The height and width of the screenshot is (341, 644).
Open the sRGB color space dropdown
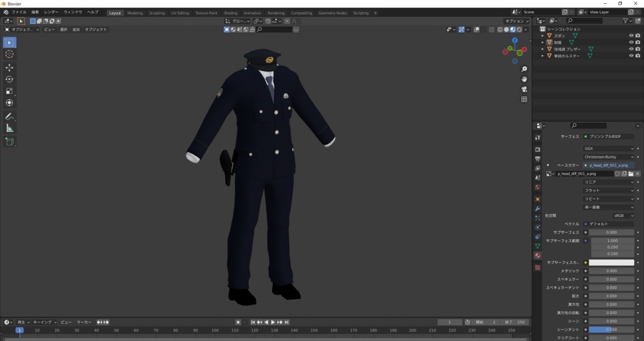(623, 216)
